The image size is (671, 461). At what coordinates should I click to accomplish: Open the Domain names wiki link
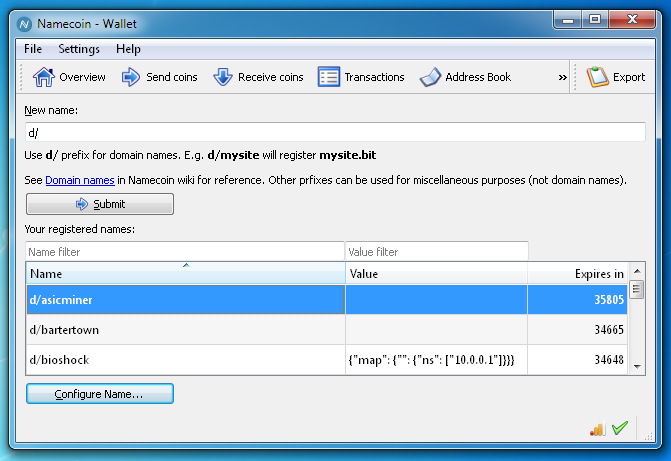[x=80, y=180]
